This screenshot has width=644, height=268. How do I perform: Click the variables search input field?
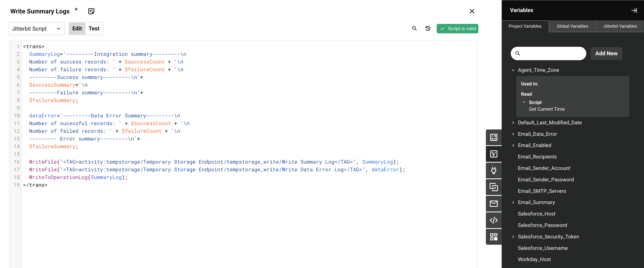coord(552,53)
